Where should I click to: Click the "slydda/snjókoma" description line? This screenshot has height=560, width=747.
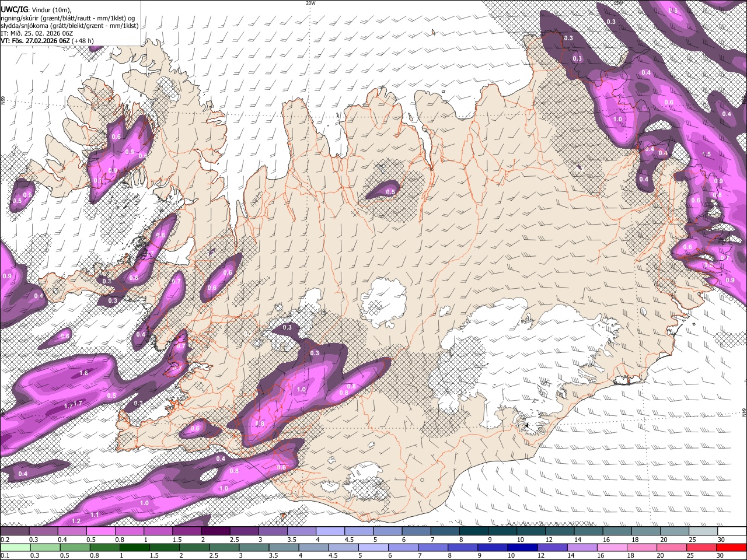click(69, 26)
